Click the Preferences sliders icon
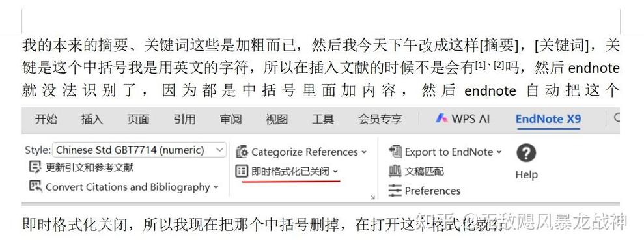This screenshot has height=248, width=644. coord(395,191)
